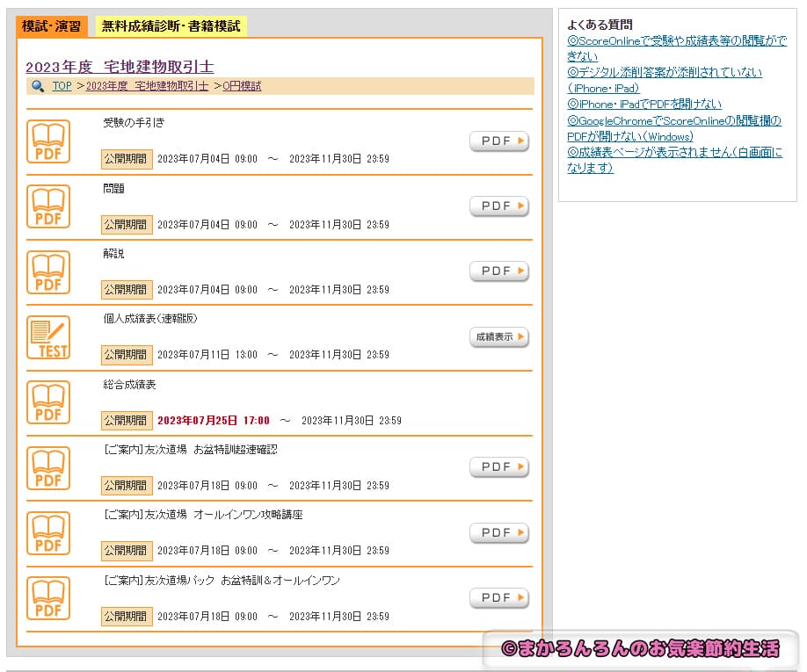Click the PDF icon beside オールインワン攻略講座
This screenshot has height=672, width=807.
click(48, 533)
